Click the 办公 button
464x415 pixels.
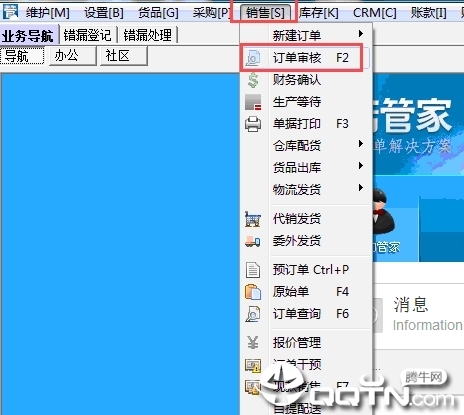(x=72, y=56)
